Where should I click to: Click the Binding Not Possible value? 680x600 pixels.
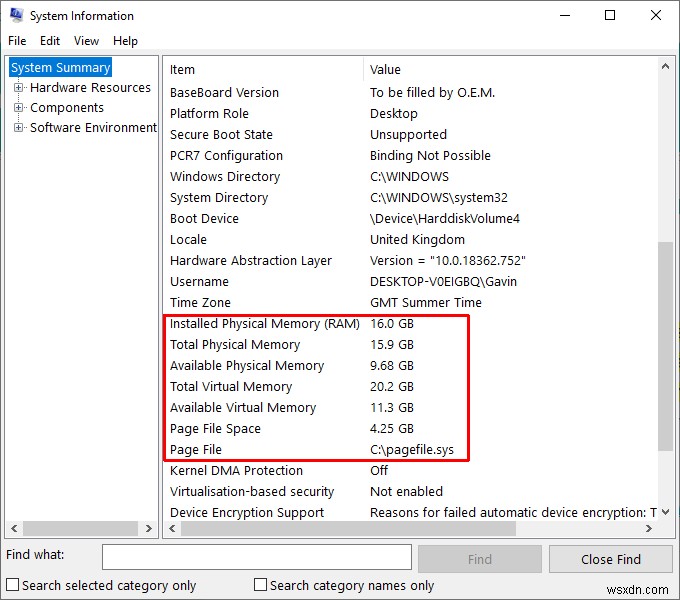(x=430, y=155)
